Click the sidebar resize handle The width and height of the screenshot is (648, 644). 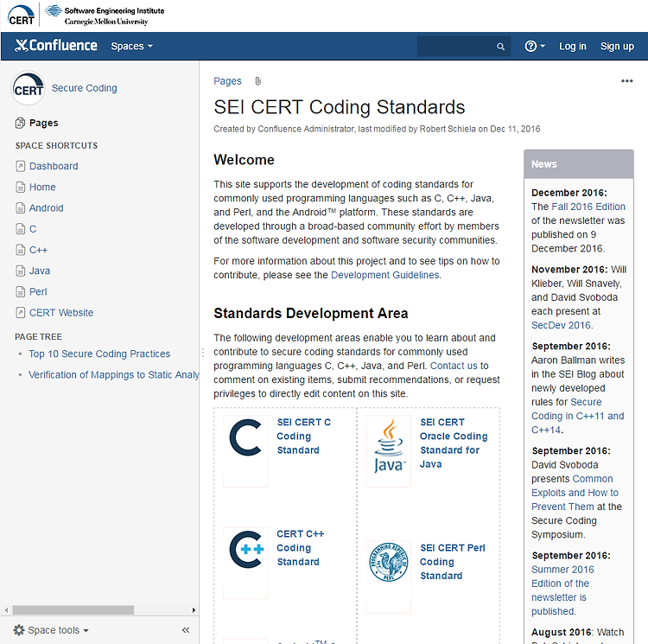pos(203,353)
